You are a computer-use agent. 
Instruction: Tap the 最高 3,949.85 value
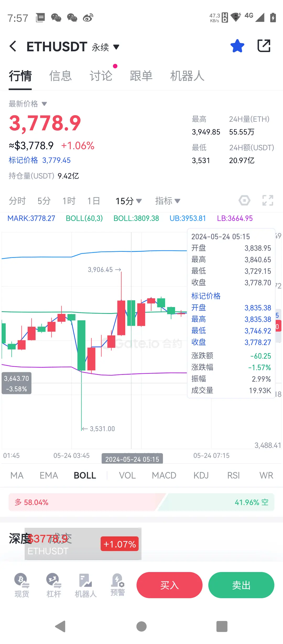coord(206,126)
